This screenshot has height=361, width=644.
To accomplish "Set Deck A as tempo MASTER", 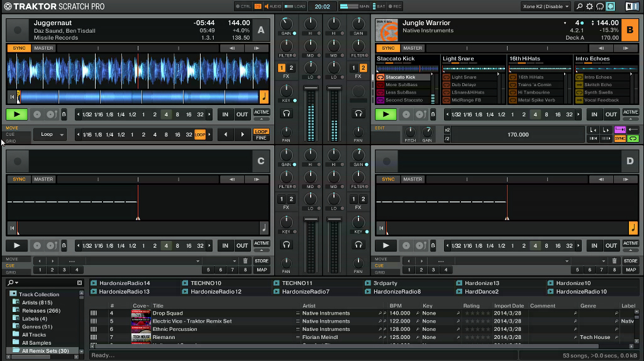I will [43, 48].
